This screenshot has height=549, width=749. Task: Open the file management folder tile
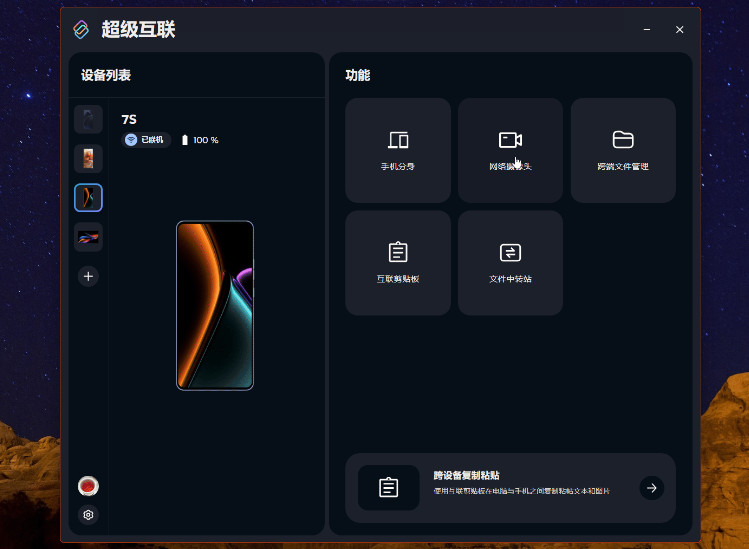[623, 151]
